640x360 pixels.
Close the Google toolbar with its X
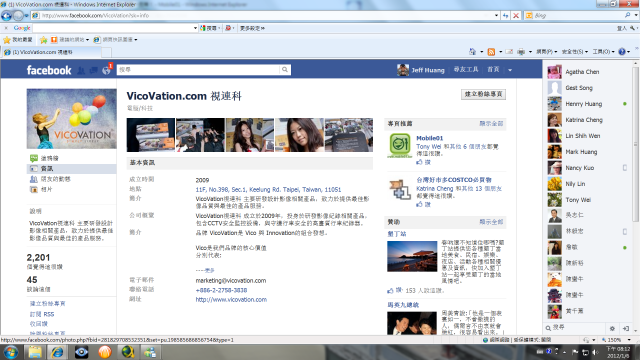click(x=6, y=28)
